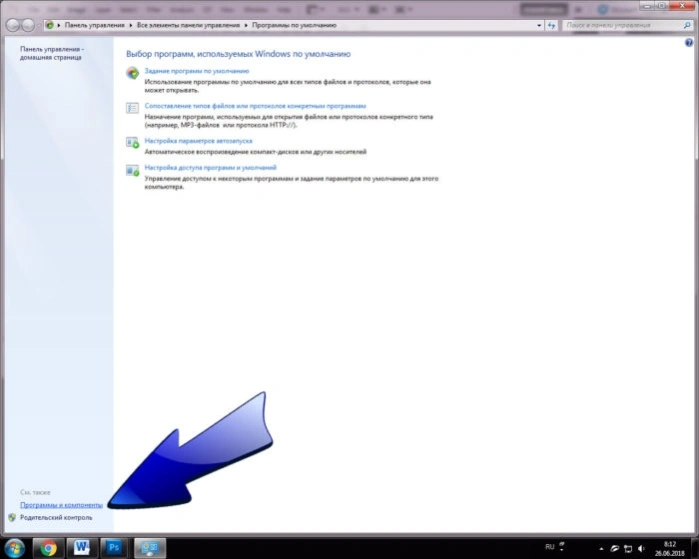Expand chevron after Панель управления breadcrumb

(x=131, y=25)
